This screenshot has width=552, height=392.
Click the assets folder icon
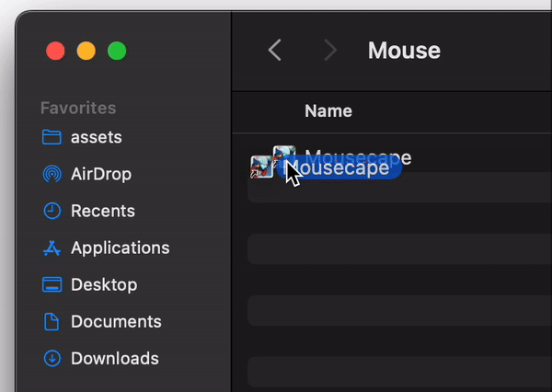coord(52,137)
